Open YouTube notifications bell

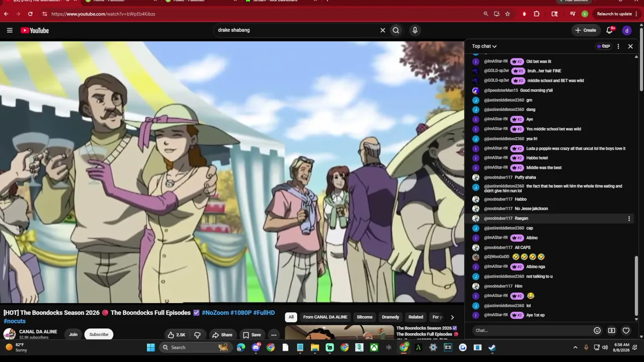tap(610, 30)
